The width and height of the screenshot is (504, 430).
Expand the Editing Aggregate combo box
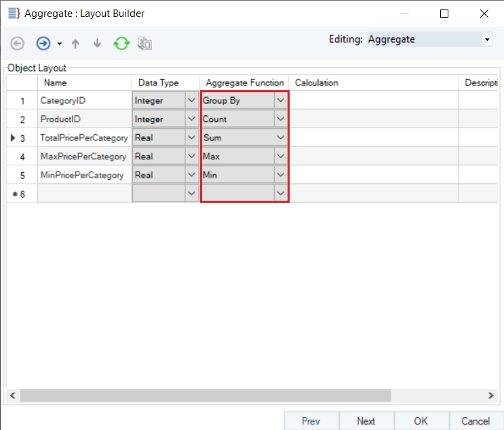[x=487, y=39]
